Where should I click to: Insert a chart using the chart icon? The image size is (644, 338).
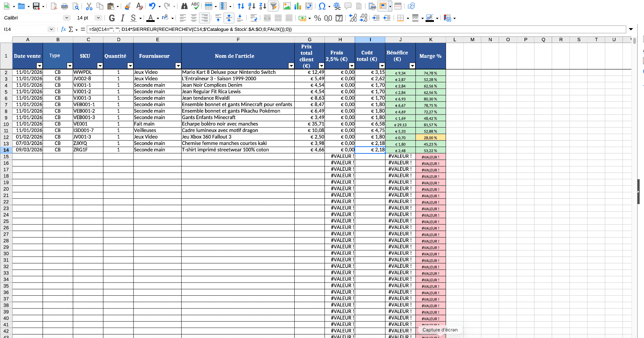tap(298, 6)
